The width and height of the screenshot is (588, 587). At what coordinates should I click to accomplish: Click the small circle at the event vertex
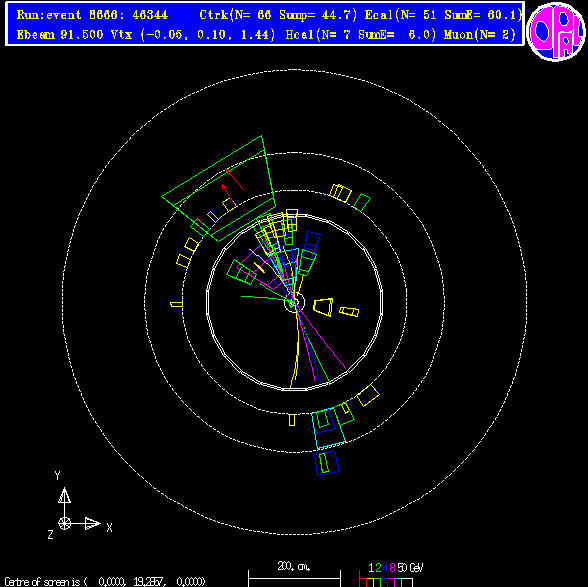[x=294, y=302]
